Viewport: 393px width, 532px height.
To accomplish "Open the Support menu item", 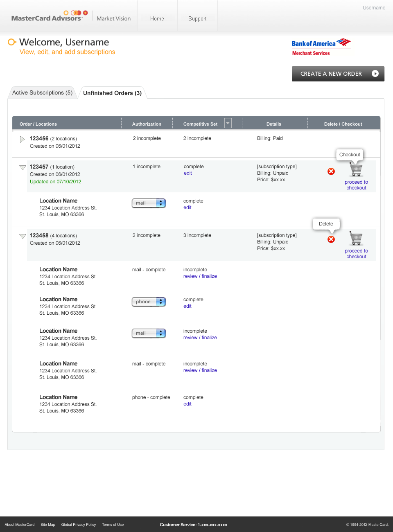I will 197,19.
